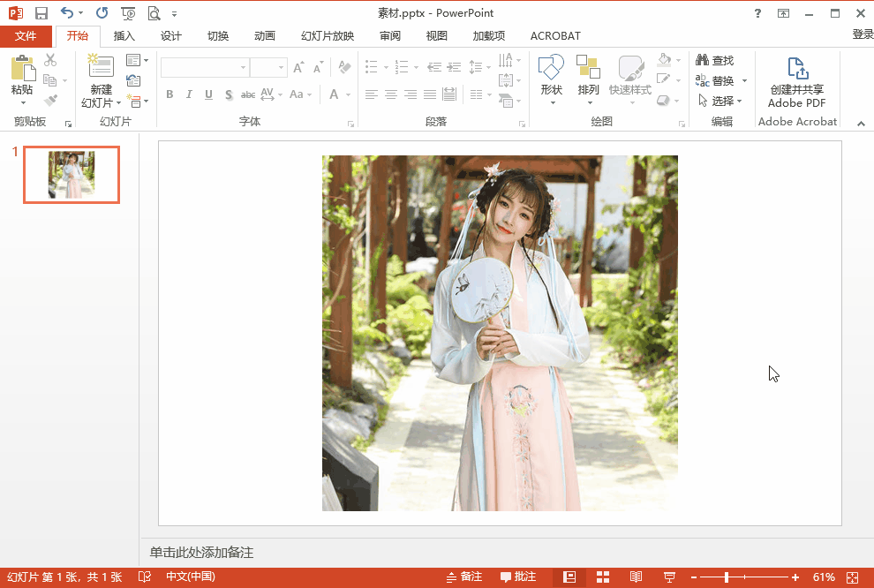
Task: Save the presentation with the floppy disk icon
Action: click(41, 13)
